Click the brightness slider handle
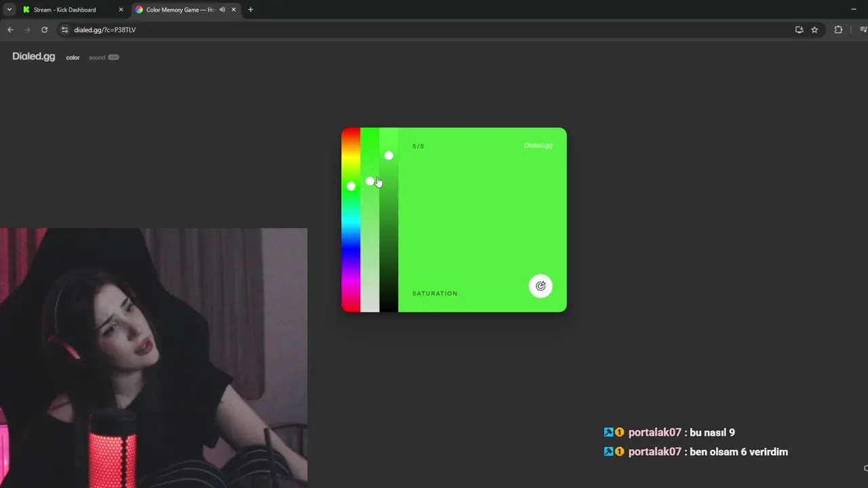Image resolution: width=868 pixels, height=488 pixels. point(389,156)
